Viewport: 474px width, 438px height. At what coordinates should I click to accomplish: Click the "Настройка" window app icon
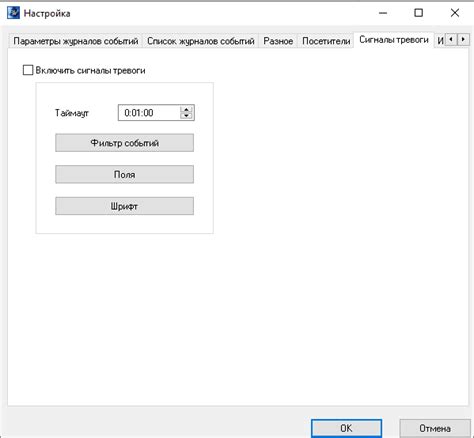pos(13,13)
